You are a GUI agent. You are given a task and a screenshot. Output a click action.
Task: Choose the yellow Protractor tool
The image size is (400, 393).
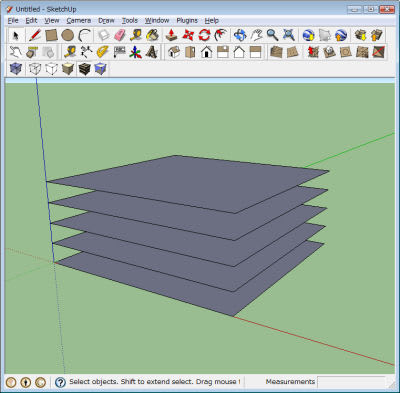[x=103, y=52]
